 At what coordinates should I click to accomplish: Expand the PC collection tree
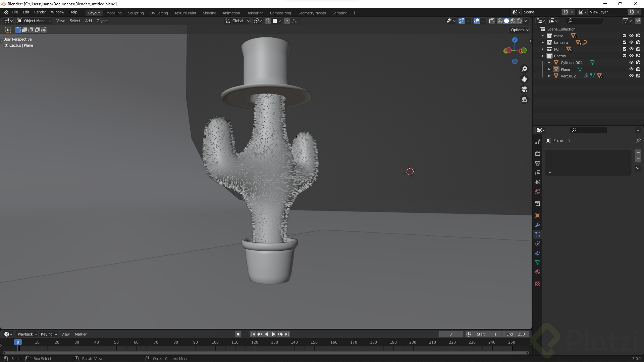[x=542, y=49]
